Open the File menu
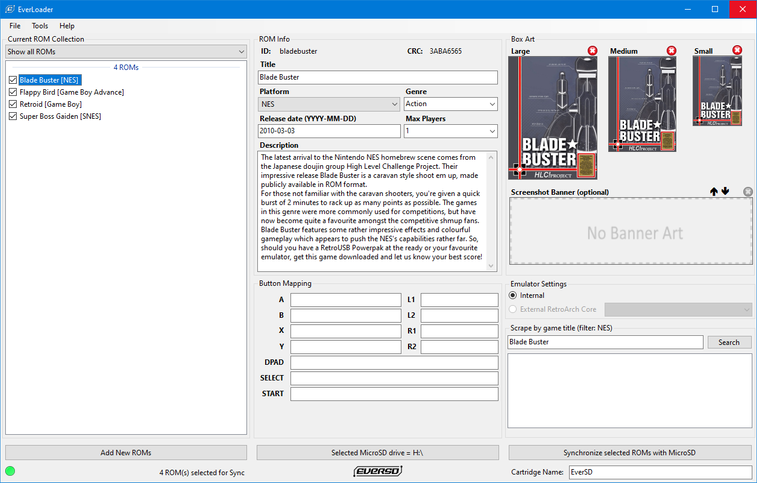 [15, 26]
